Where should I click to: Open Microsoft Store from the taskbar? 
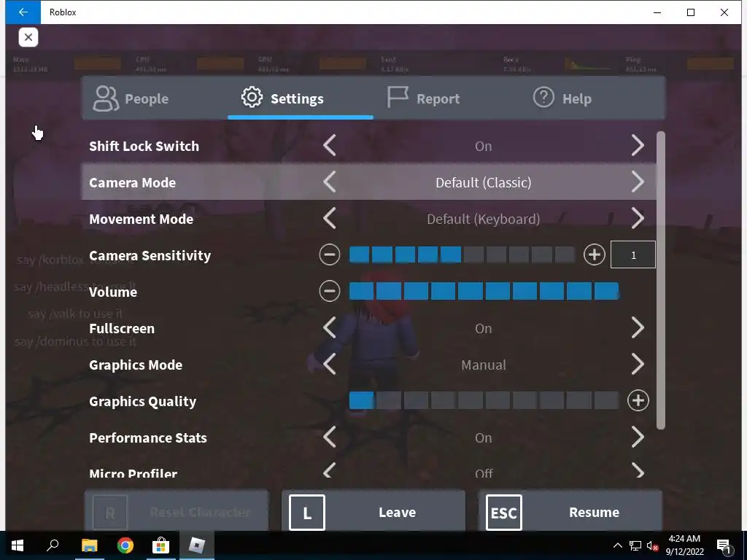point(161,545)
